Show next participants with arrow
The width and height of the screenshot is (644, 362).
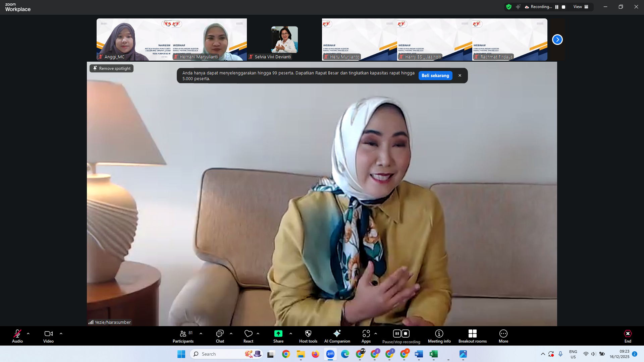pyautogui.click(x=557, y=40)
